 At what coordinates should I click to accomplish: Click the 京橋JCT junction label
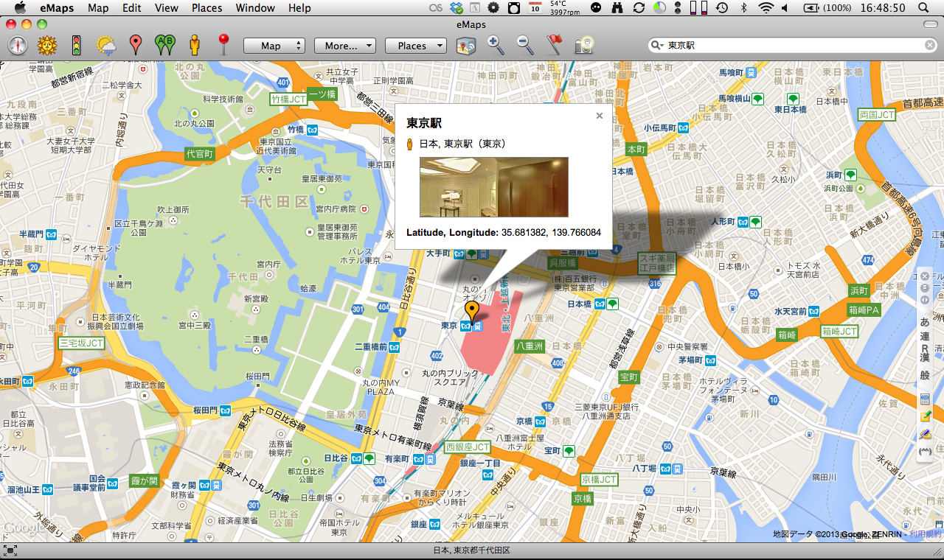(599, 480)
